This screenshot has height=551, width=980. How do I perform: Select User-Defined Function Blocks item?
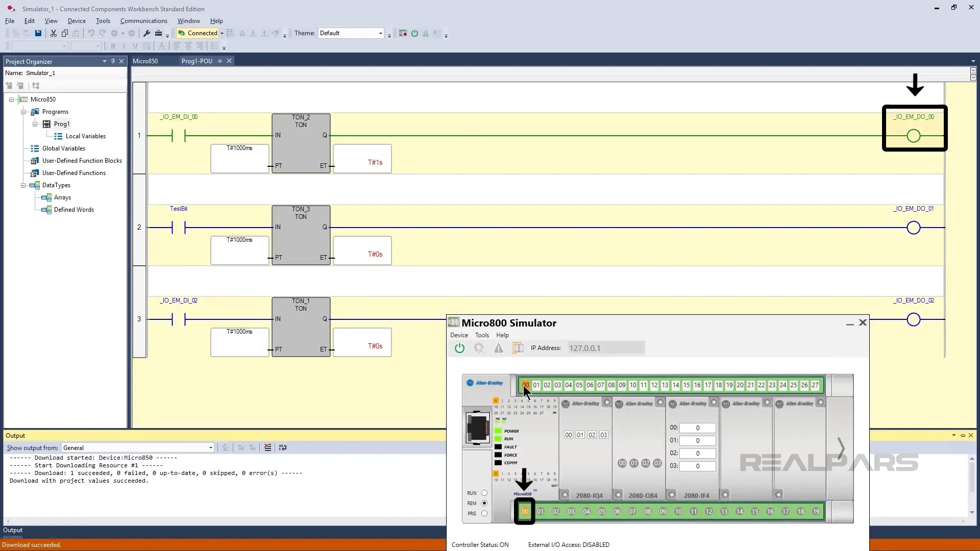point(82,161)
